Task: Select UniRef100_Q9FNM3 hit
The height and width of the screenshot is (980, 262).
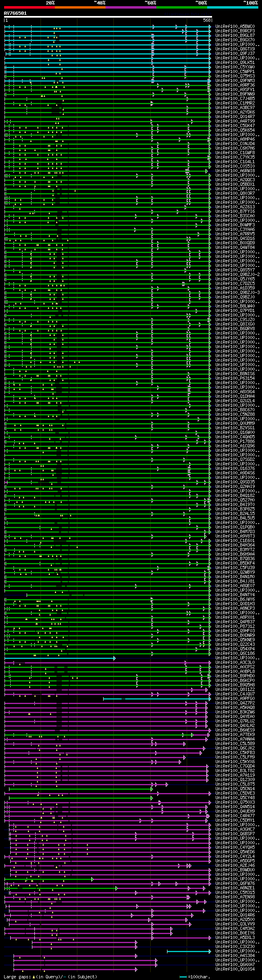Action: (235, 81)
